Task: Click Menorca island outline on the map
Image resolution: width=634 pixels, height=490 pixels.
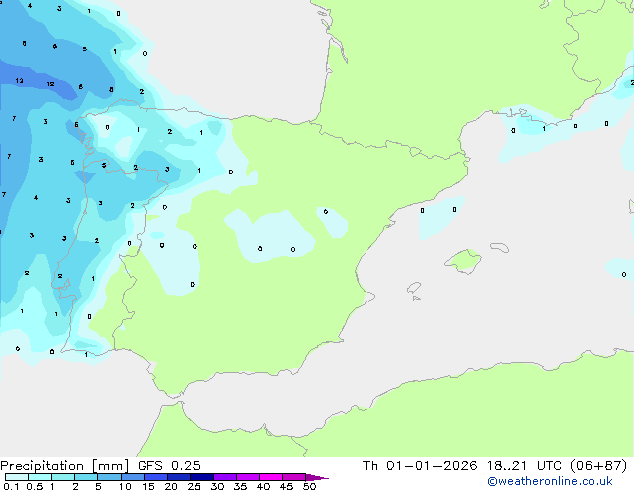Action: [499, 247]
